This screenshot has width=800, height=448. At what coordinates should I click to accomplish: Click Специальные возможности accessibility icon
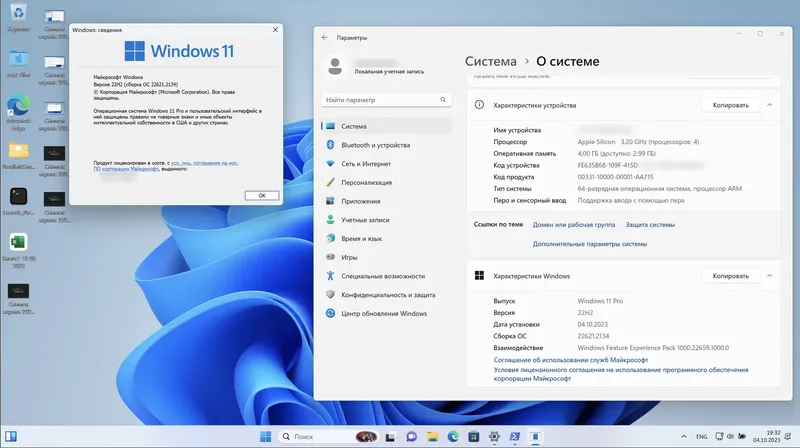331,276
